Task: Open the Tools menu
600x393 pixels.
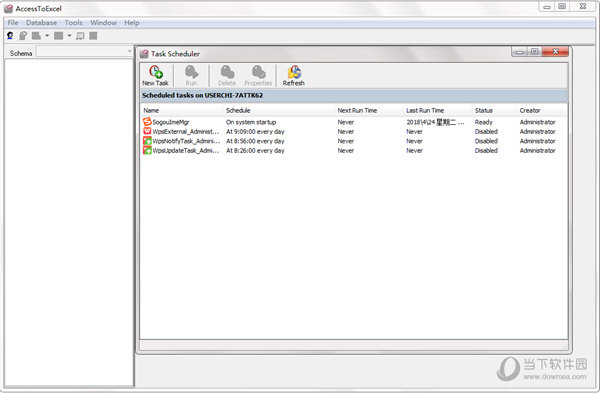Action: coord(73,23)
